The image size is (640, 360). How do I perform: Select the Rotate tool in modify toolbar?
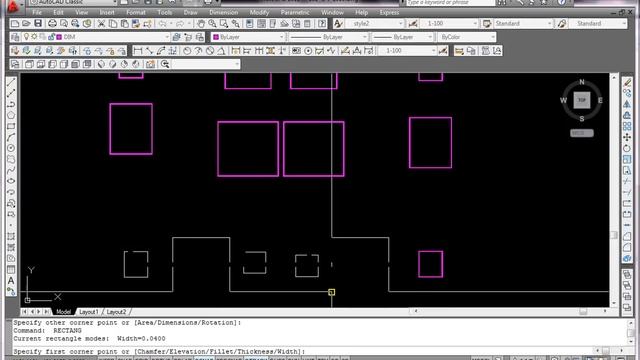click(627, 149)
